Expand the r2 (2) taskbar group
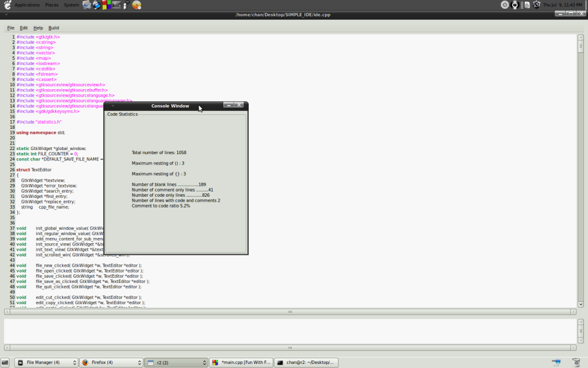 click(176, 362)
